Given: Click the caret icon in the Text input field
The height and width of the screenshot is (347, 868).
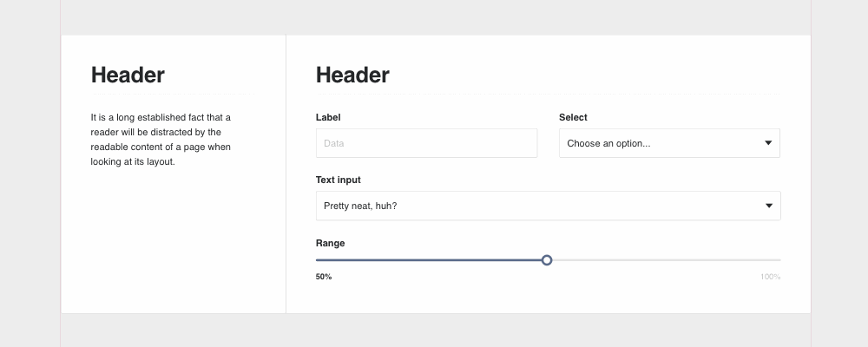Looking at the screenshot, I should tap(769, 206).
